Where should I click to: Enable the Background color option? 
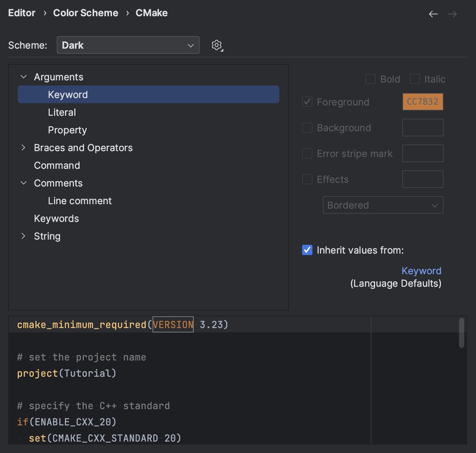coord(307,128)
